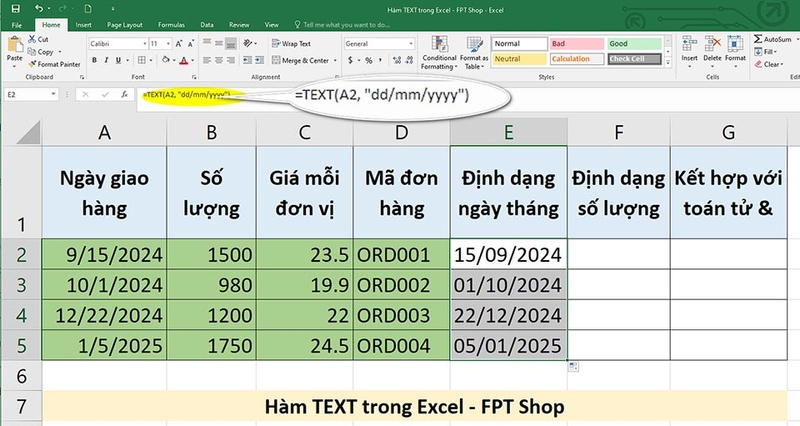Viewport: 800px width, 426px height.
Task: Toggle Wrap Text
Action: pyautogui.click(x=291, y=44)
